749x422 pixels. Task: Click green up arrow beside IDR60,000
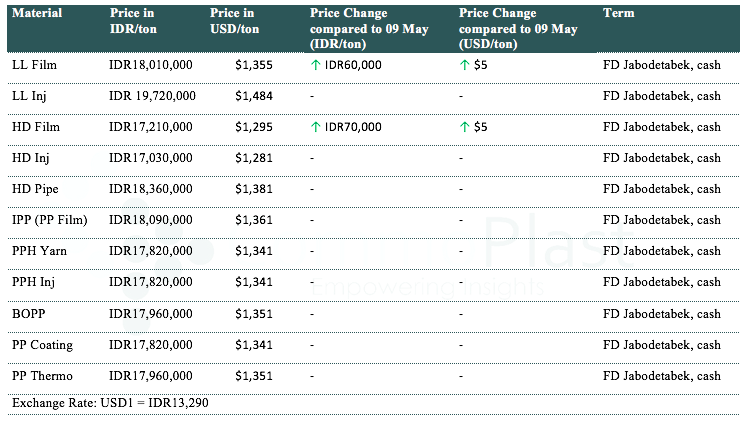(x=316, y=65)
